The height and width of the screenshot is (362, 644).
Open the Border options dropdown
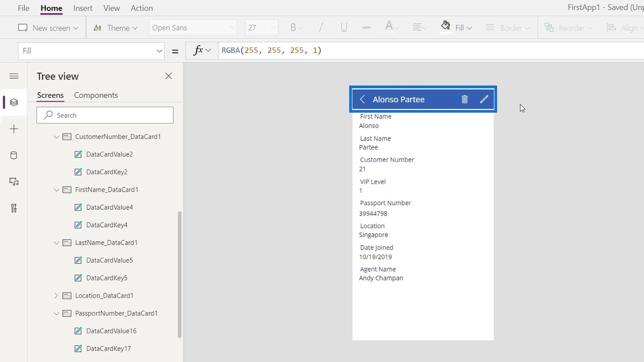pos(508,28)
